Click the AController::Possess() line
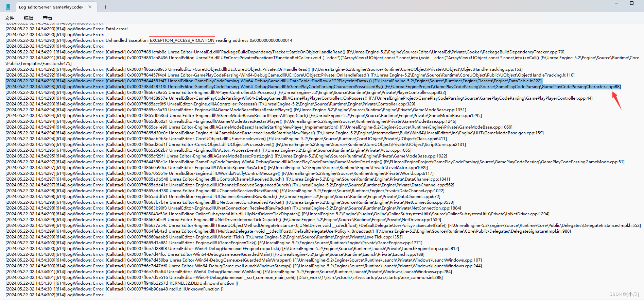This screenshot has height=300, width=644. (x=210, y=104)
